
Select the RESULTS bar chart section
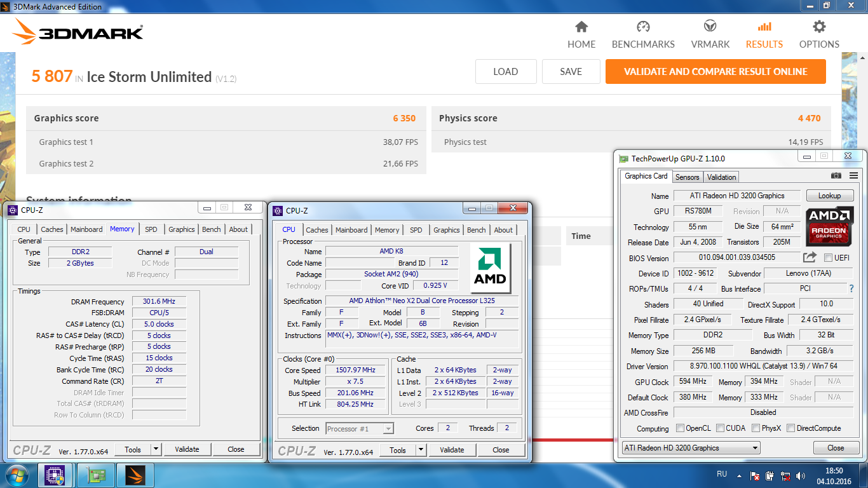pyautogui.click(x=764, y=35)
